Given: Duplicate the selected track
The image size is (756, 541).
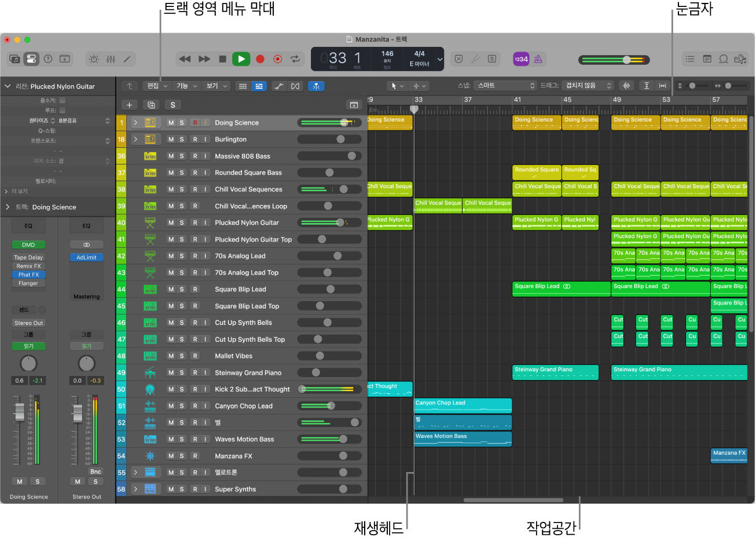Looking at the screenshot, I should (151, 105).
